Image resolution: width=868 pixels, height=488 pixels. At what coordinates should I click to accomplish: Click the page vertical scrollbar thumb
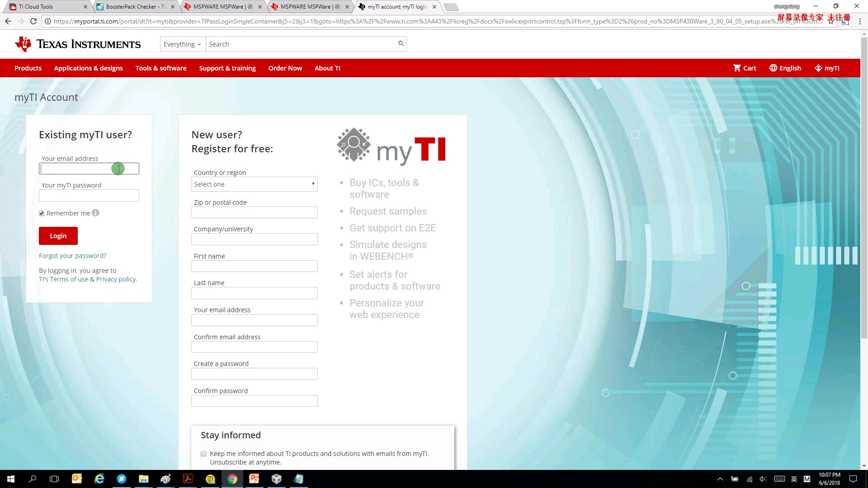tap(864, 188)
